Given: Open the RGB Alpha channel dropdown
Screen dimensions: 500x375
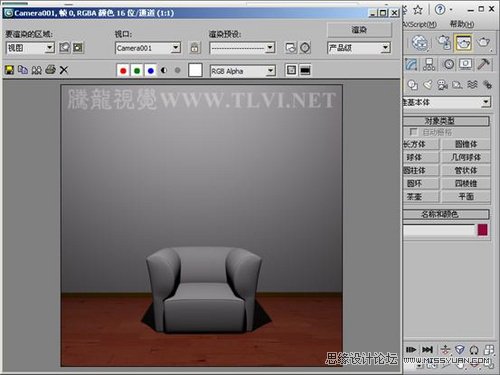Looking at the screenshot, I should tap(243, 71).
